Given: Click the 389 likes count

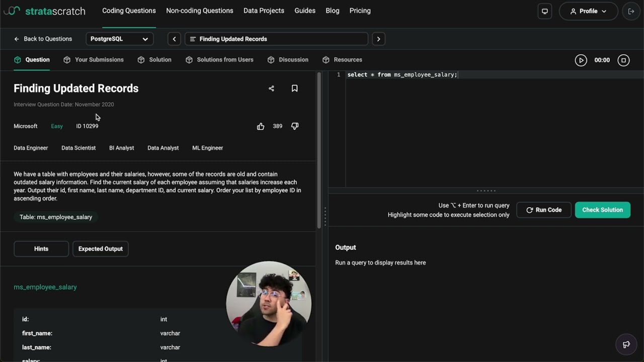Looking at the screenshot, I should click(x=278, y=126).
